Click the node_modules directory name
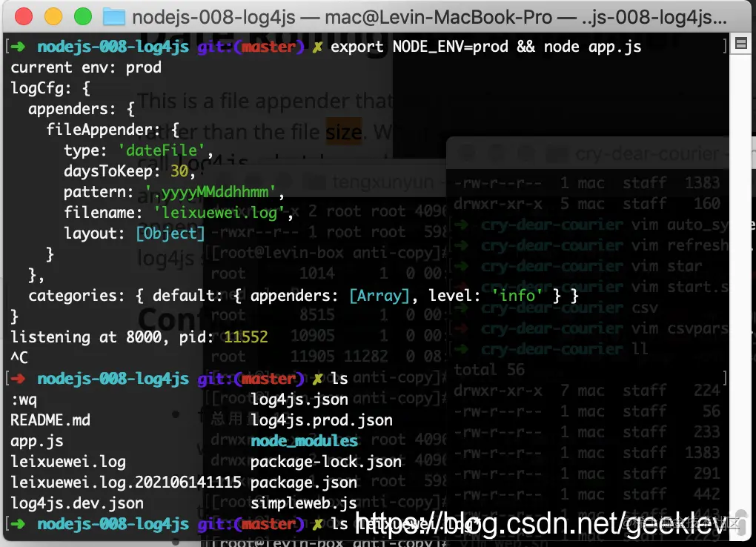This screenshot has height=547, width=756. click(304, 441)
